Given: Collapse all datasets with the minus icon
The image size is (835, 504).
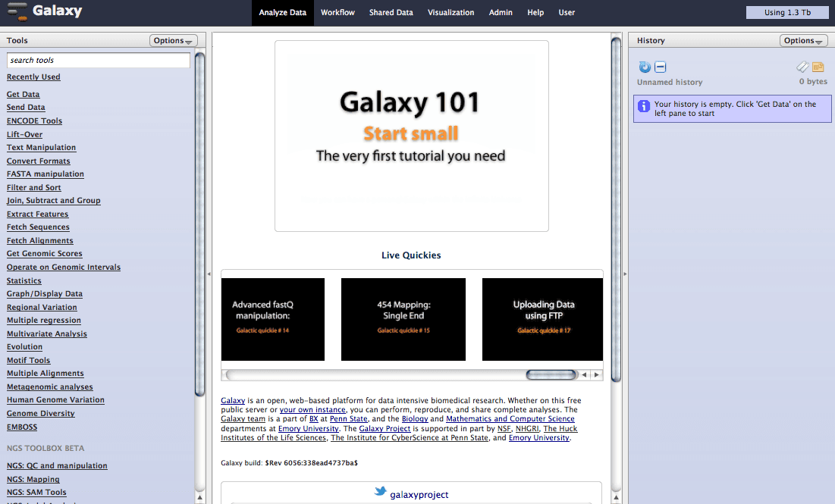Looking at the screenshot, I should click(661, 67).
